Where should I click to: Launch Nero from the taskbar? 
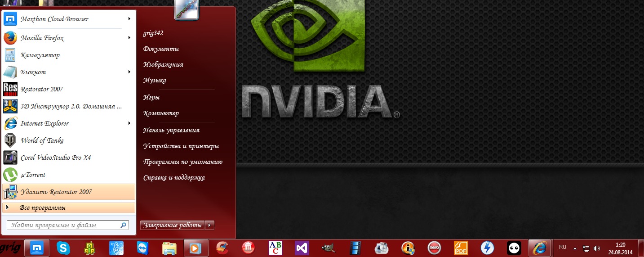(x=434, y=248)
